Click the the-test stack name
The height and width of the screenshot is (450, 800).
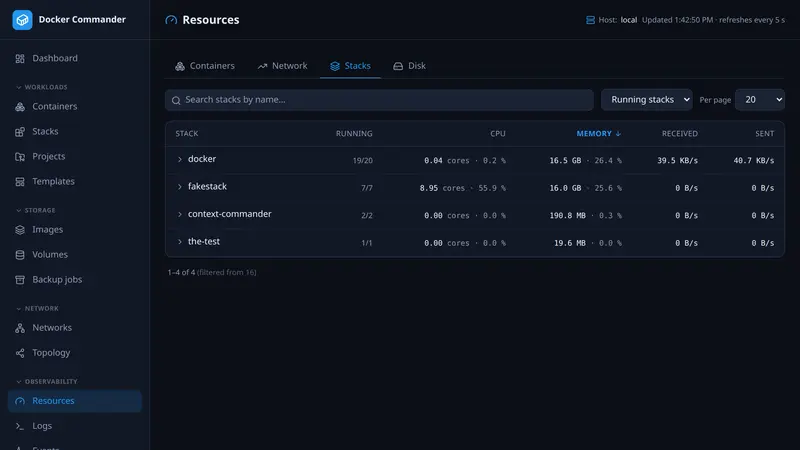[204, 242]
